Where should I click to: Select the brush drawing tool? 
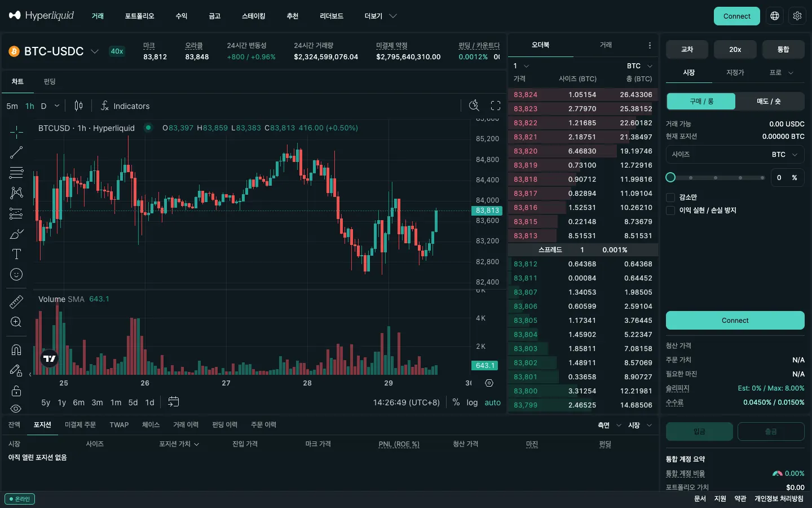tap(16, 234)
